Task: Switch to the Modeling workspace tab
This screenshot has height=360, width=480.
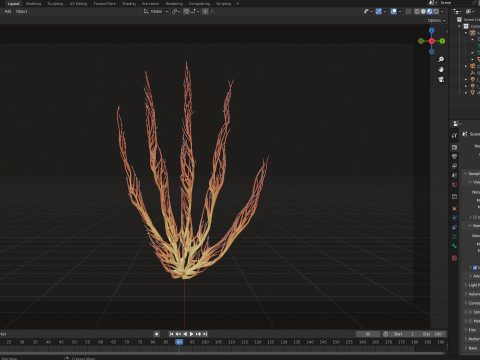Action: coord(33,4)
